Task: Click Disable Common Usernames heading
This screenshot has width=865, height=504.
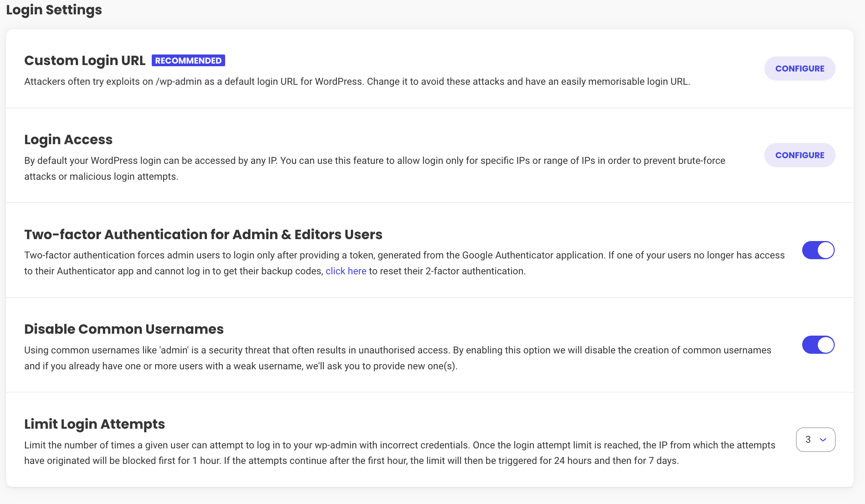Action: [x=124, y=329]
